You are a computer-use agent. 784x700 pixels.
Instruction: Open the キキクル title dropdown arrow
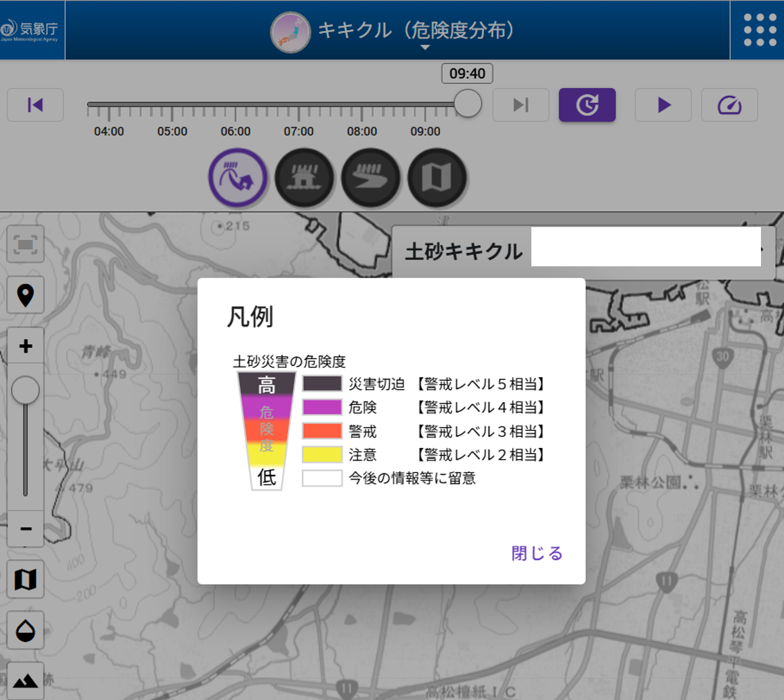[425, 47]
